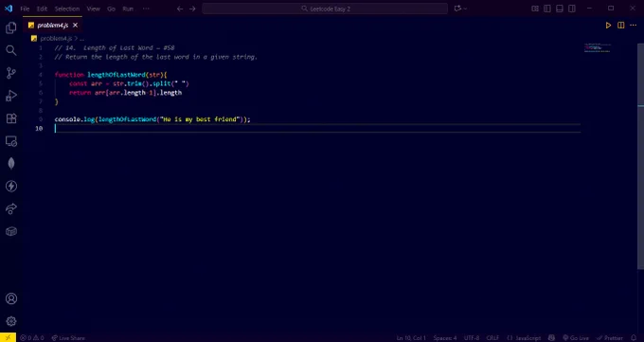Viewport: 644px width, 342px height.
Task: Open the Run menu
Action: [x=128, y=9]
